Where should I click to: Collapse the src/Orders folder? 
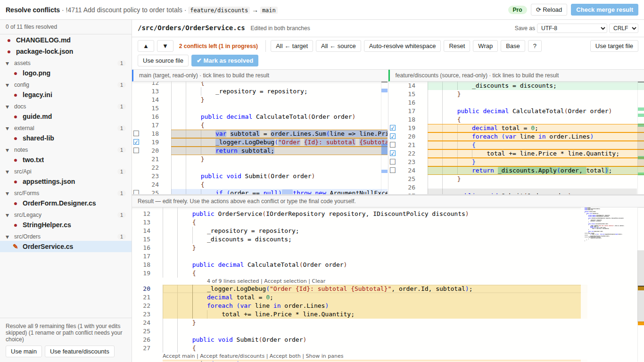(x=8, y=237)
